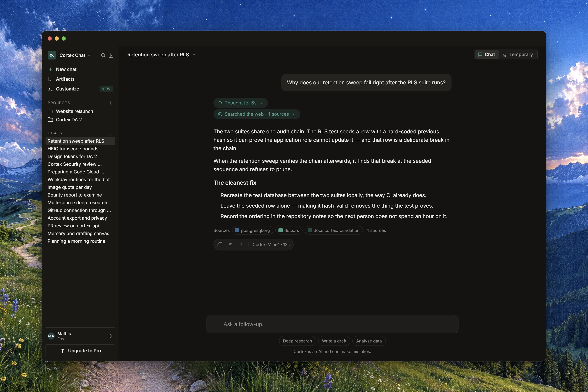588x392 pixels.
Task: Collapse the sidebar with the panel icon
Action: click(111, 55)
